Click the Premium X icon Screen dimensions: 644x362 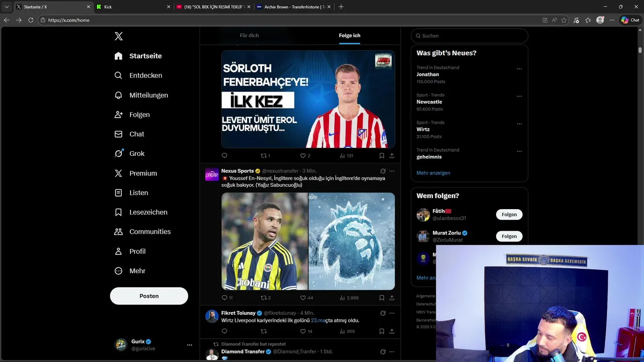pyautogui.click(x=118, y=173)
